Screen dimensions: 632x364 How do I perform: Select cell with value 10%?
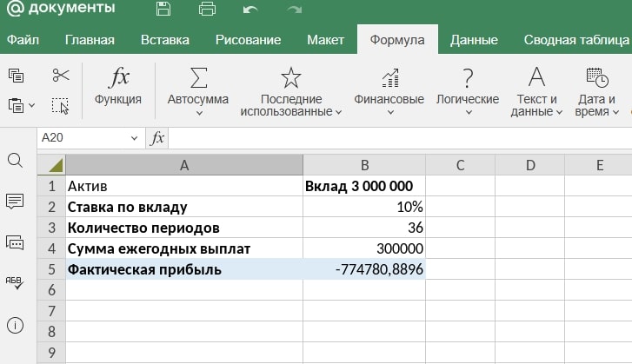tap(364, 207)
